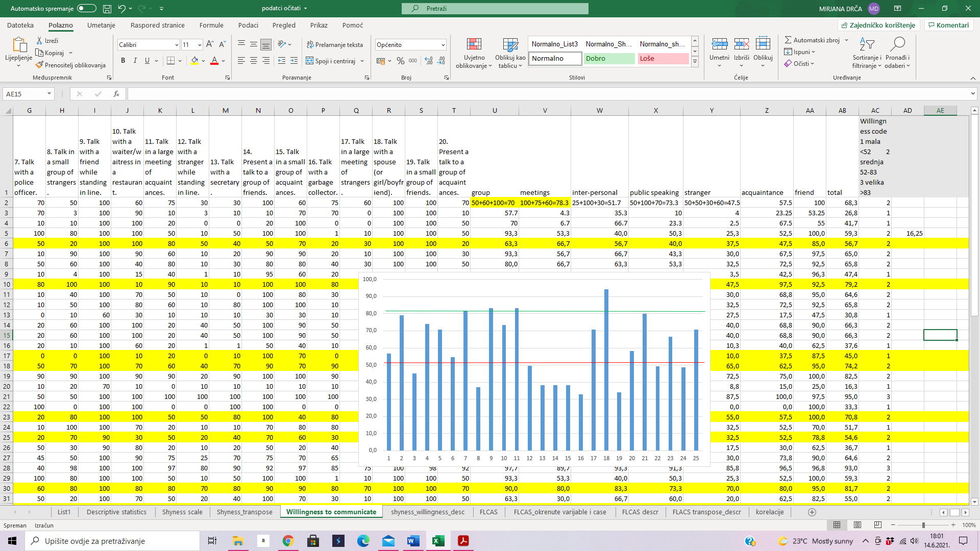Open Google Chrome from the taskbar

click(x=288, y=541)
